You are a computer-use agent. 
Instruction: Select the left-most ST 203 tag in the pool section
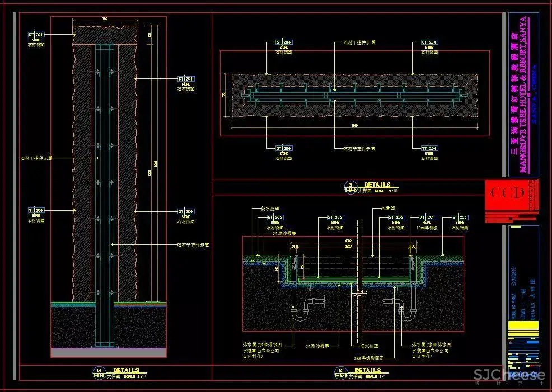pyautogui.click(x=275, y=217)
